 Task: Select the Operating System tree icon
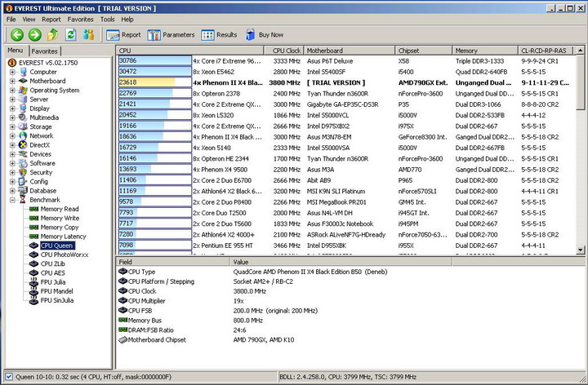(x=23, y=91)
